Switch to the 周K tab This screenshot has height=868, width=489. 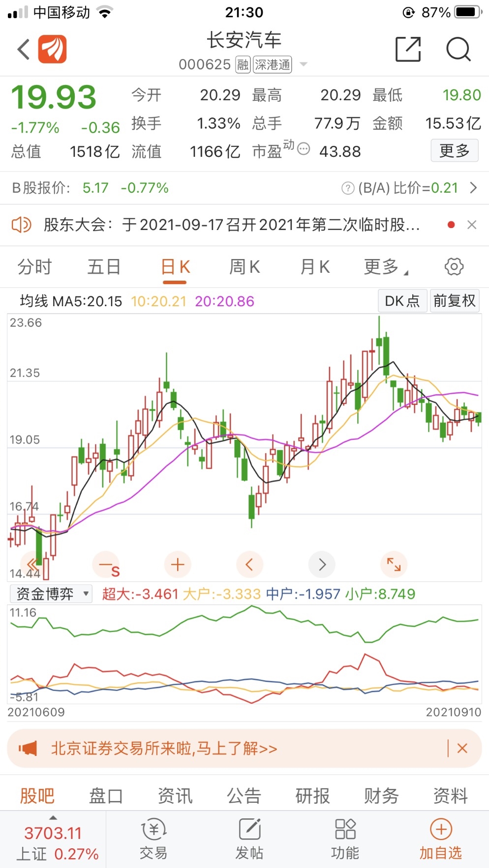tap(244, 267)
